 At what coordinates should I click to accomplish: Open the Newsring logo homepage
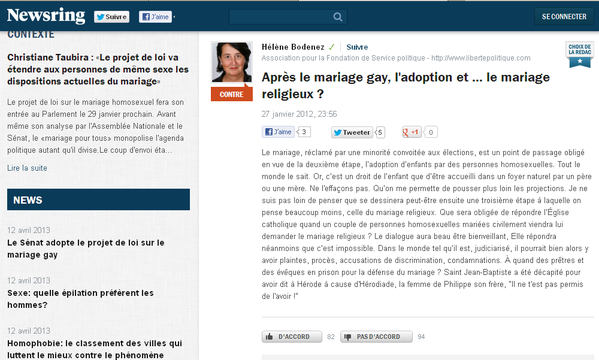[x=46, y=16]
